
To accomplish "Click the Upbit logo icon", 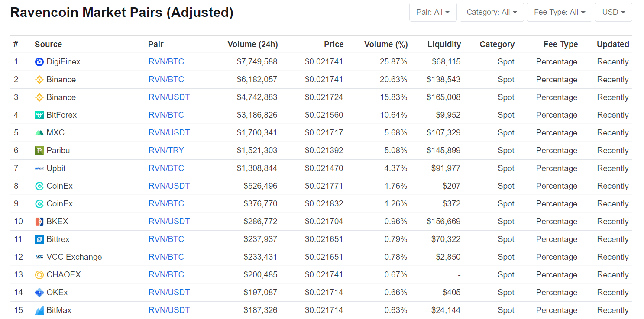I will tap(39, 168).
